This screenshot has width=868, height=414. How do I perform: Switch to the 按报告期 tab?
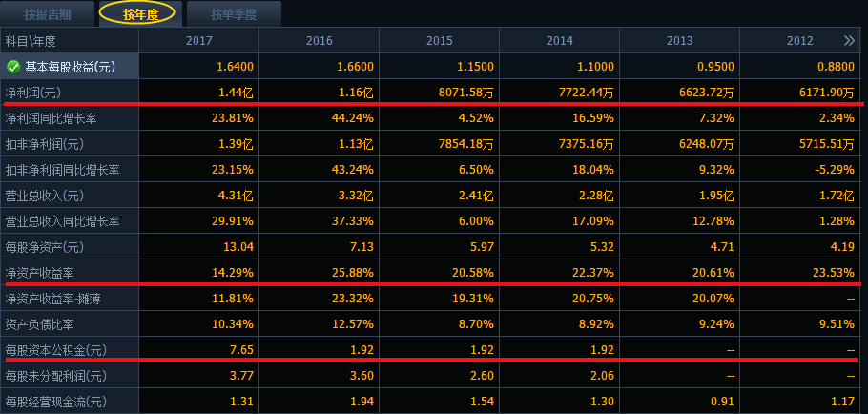[48, 13]
